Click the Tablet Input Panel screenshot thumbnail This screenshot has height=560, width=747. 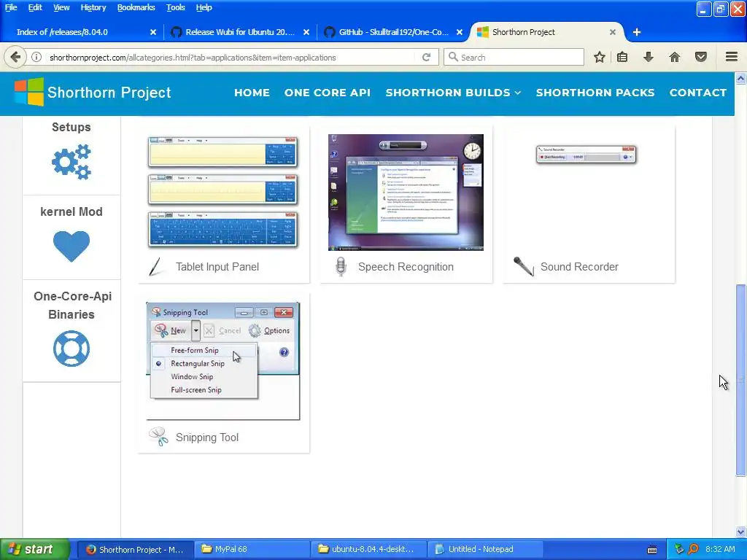(223, 192)
